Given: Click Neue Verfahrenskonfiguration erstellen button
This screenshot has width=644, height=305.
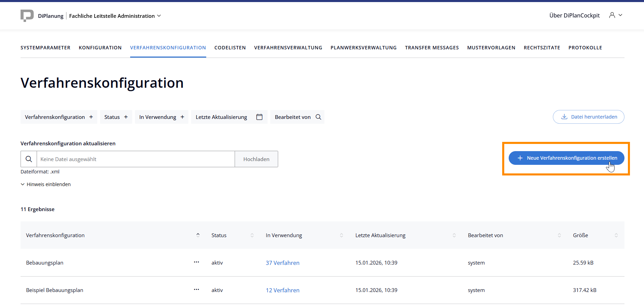Looking at the screenshot, I should click(566, 158).
